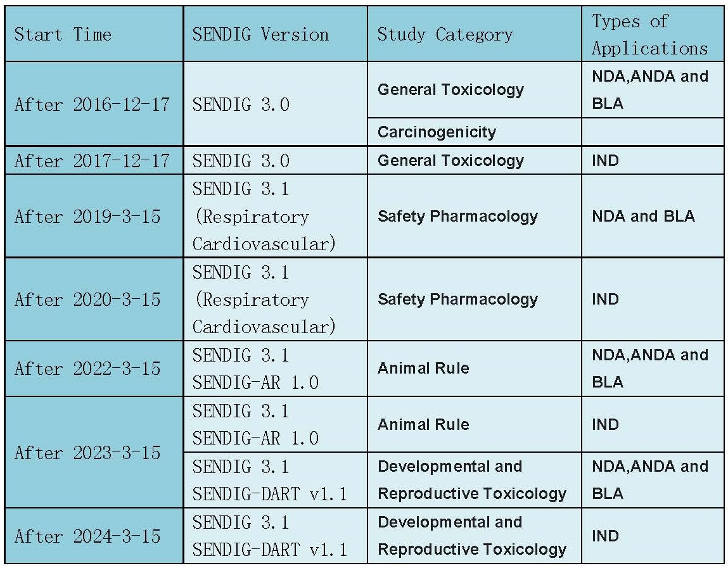
Task: Click the "After 2016-12-17" cell
Action: pyautogui.click(x=93, y=104)
